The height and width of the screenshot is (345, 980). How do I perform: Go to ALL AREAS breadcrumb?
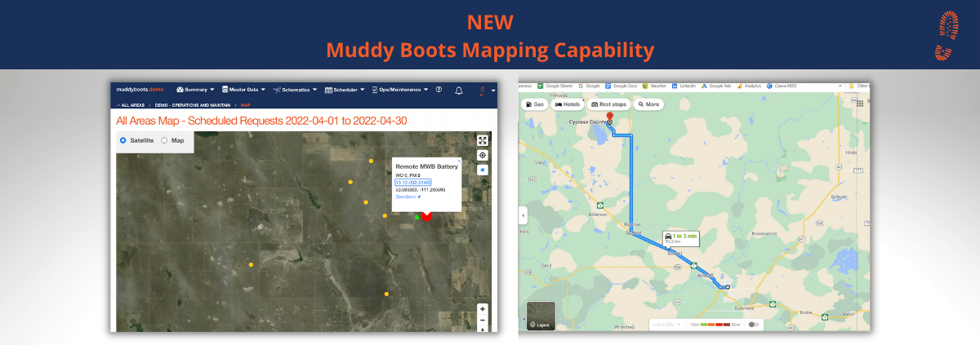pyautogui.click(x=134, y=105)
